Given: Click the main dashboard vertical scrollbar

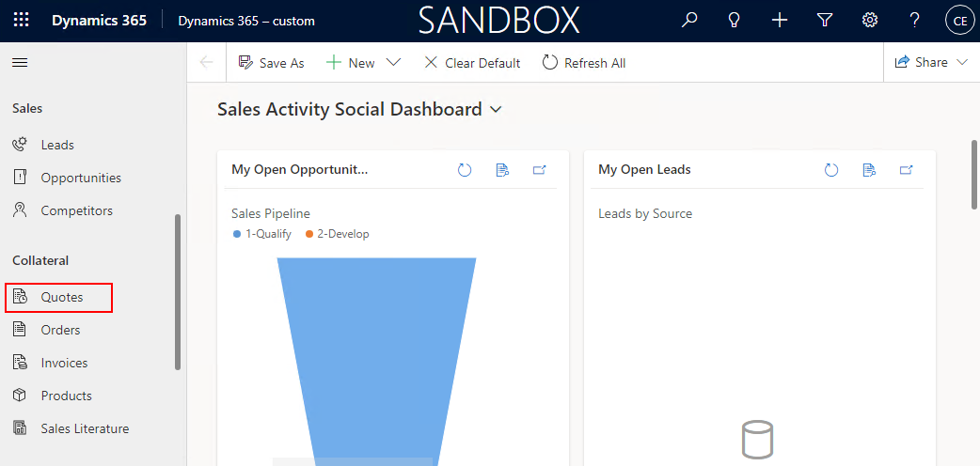Looking at the screenshot, I should click(973, 175).
